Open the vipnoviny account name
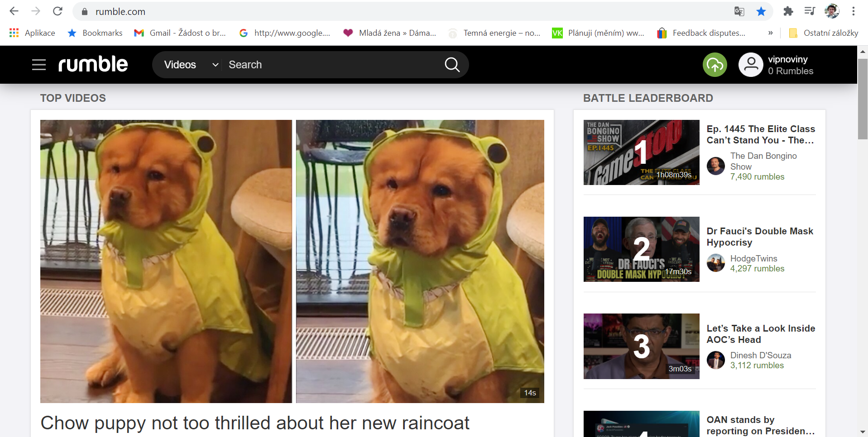Screen dimensions: 868x437 [788, 59]
